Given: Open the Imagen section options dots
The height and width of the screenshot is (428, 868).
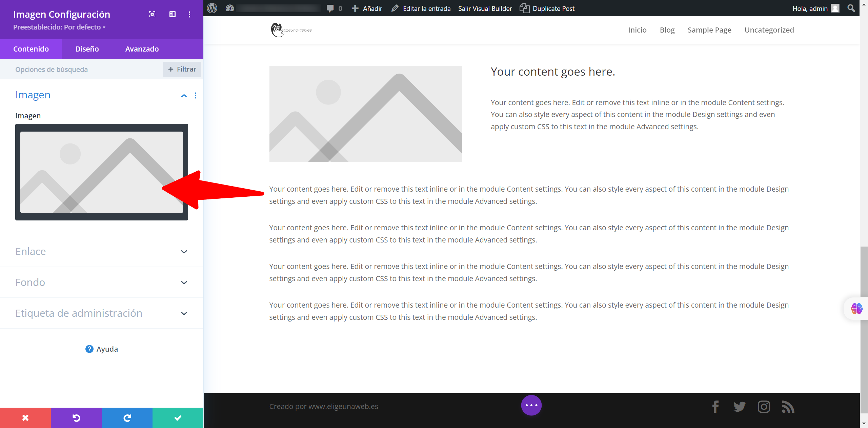Looking at the screenshot, I should click(x=196, y=96).
